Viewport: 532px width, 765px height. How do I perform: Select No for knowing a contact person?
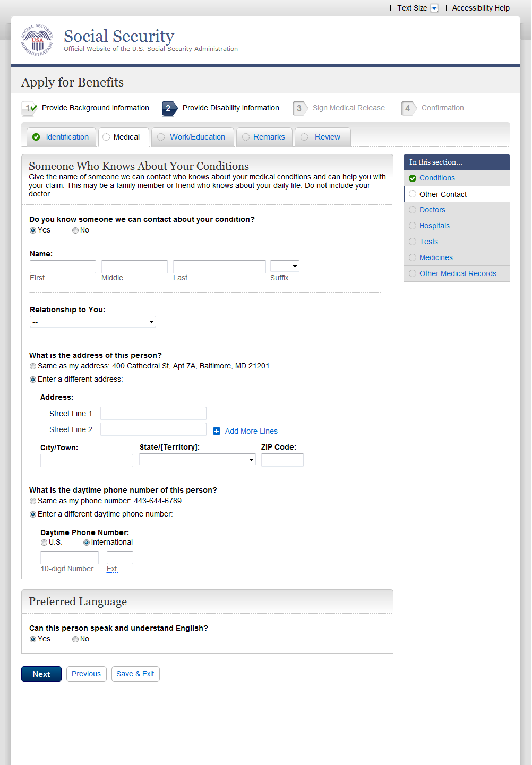[75, 230]
